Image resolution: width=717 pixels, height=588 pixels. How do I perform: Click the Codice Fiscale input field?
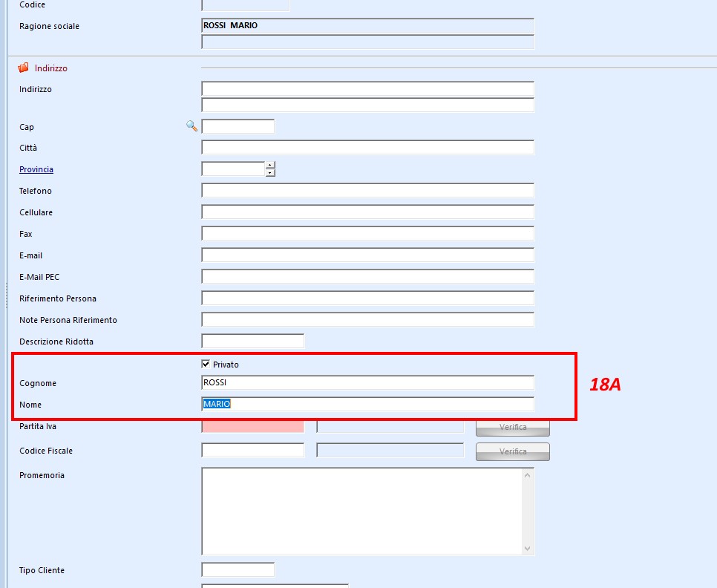click(x=252, y=451)
